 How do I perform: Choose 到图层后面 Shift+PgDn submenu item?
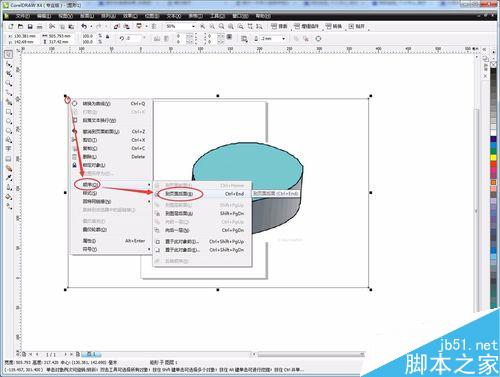click(x=202, y=213)
